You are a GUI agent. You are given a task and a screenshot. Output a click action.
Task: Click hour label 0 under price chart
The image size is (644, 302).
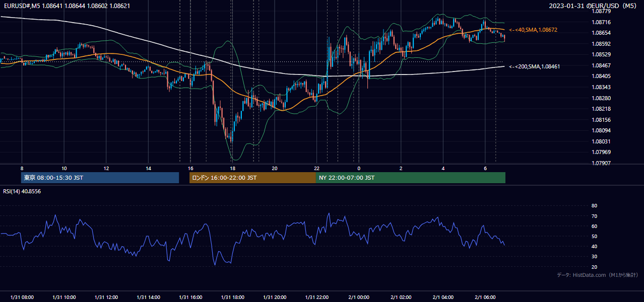pyautogui.click(x=359, y=168)
